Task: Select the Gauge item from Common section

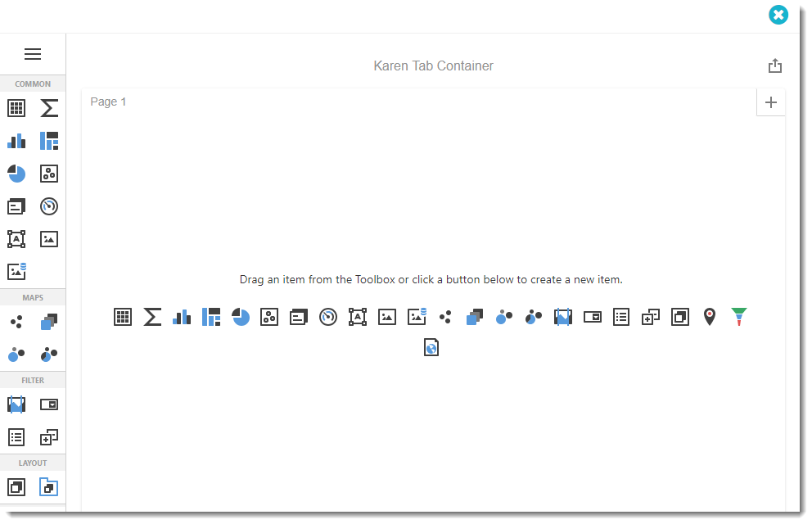Action: tap(49, 206)
